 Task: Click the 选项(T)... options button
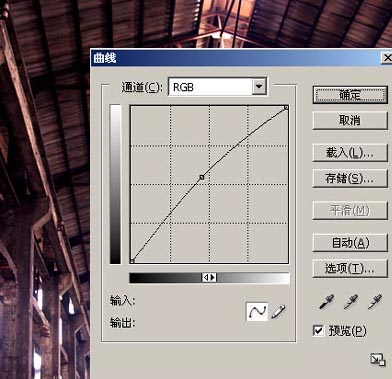(350, 268)
